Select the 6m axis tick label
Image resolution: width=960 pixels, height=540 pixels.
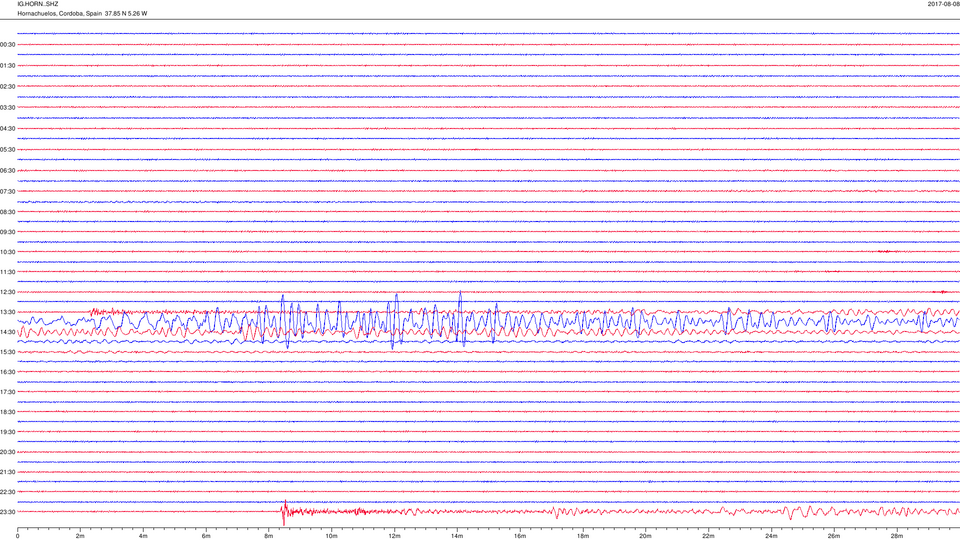(x=206, y=536)
